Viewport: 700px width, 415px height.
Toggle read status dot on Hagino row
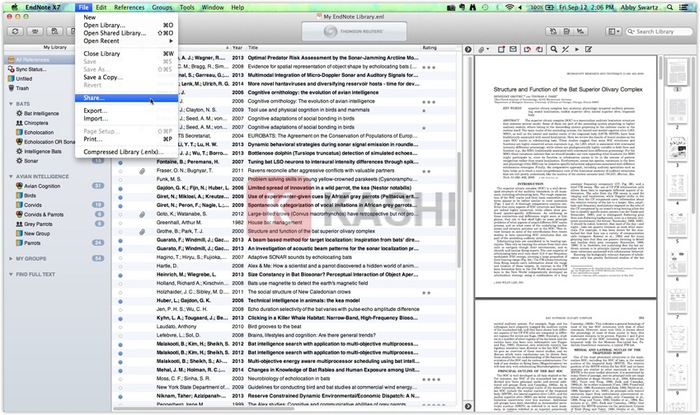pos(120,257)
